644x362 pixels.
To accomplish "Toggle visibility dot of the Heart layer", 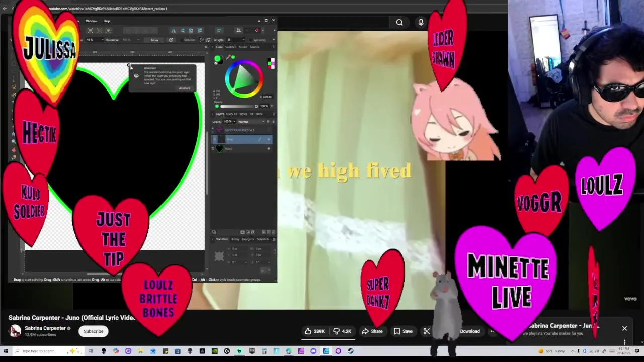I will (x=269, y=148).
